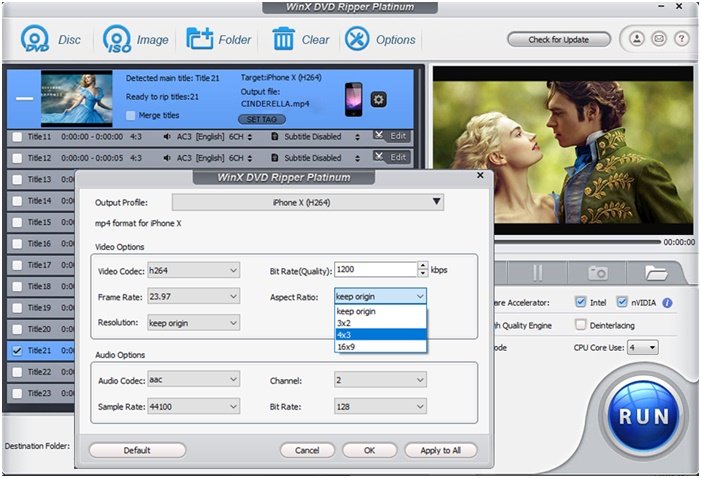Open the CPU Core Use dropdown
The image size is (701, 478).
click(642, 347)
